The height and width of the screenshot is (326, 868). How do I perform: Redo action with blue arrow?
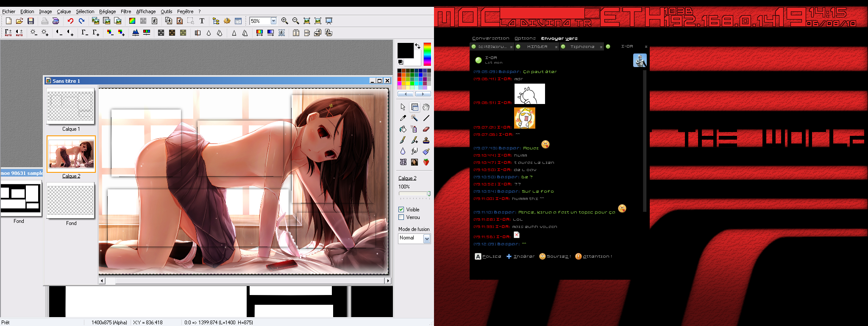tap(81, 21)
